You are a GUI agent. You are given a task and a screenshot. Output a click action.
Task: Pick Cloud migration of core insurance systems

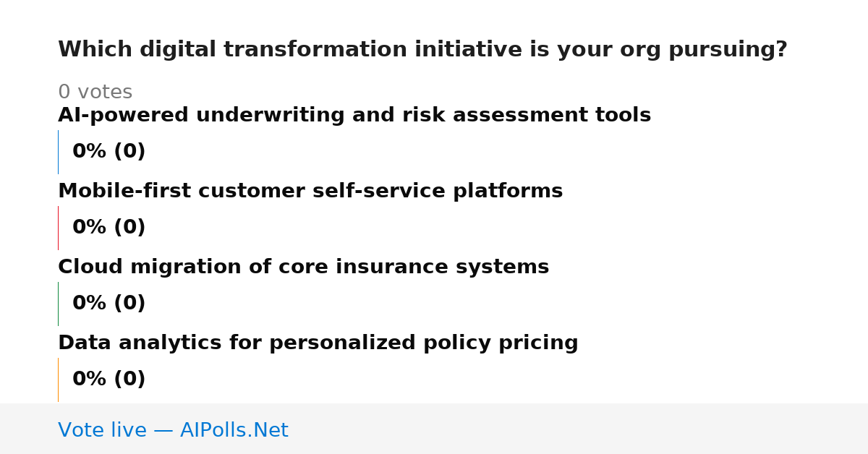[303, 267]
